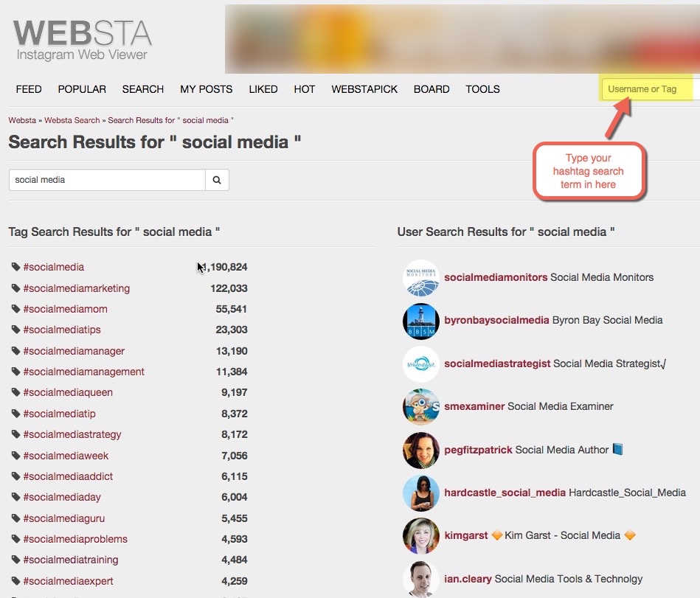Open the kimgarst username link
Image resolution: width=700 pixels, height=598 pixels.
[466, 535]
